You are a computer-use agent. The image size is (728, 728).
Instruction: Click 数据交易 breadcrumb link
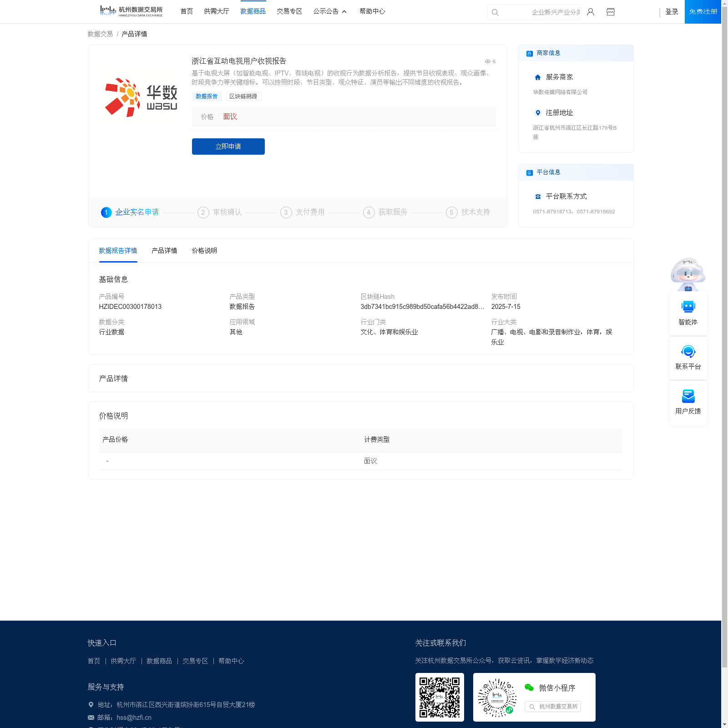coord(100,34)
